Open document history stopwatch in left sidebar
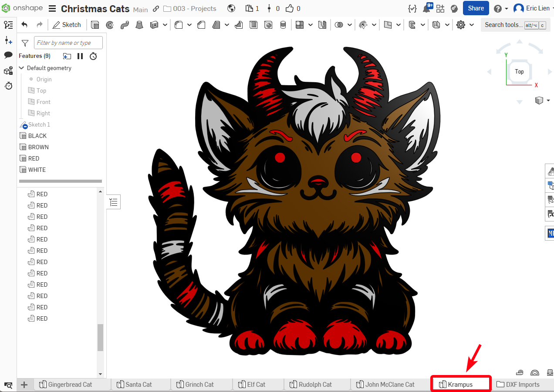This screenshot has width=554, height=392. (x=8, y=86)
